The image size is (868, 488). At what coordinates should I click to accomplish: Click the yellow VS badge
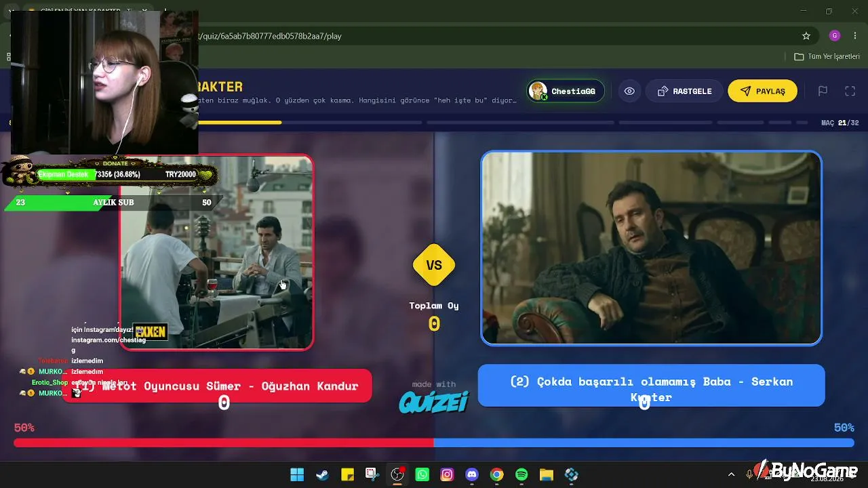[434, 265]
